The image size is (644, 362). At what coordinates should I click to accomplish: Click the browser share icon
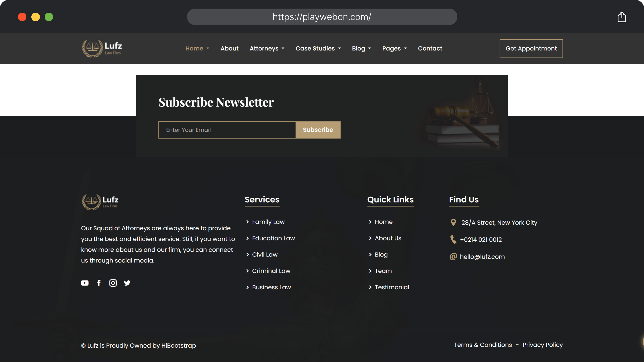click(x=621, y=17)
